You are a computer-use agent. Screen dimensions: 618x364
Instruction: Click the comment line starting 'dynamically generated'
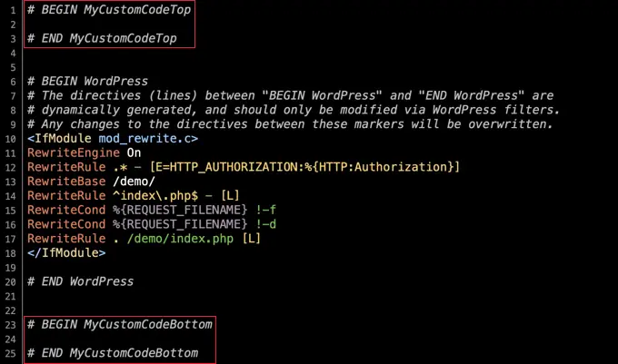294,110
